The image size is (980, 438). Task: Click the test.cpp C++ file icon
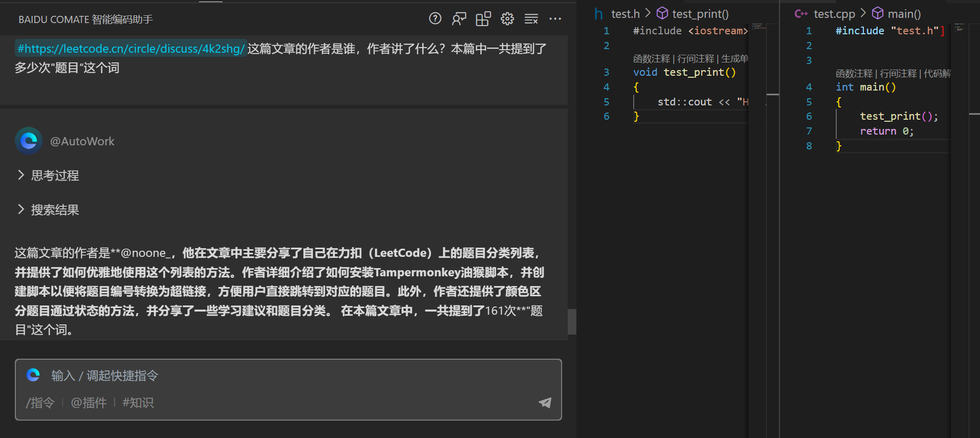801,14
